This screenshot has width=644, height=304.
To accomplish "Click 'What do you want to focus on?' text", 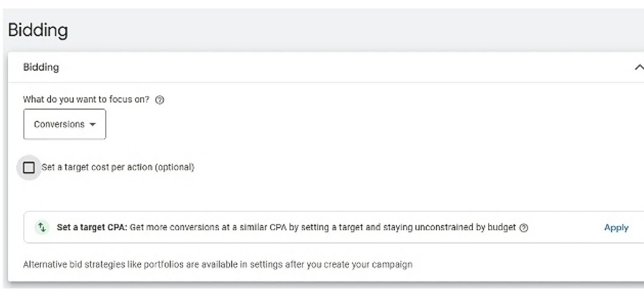I will 86,99.
